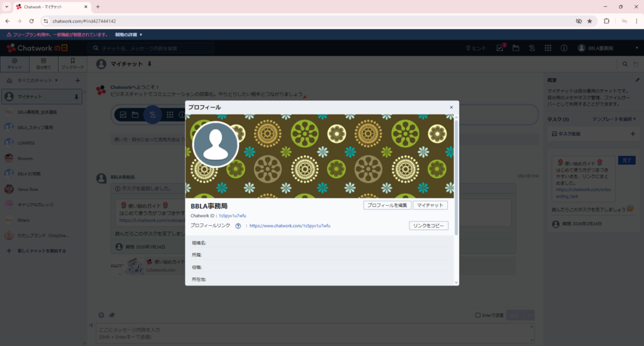Viewport: 644px width, 346px height.
Task: Open the profile link URL
Action: pyautogui.click(x=290, y=225)
